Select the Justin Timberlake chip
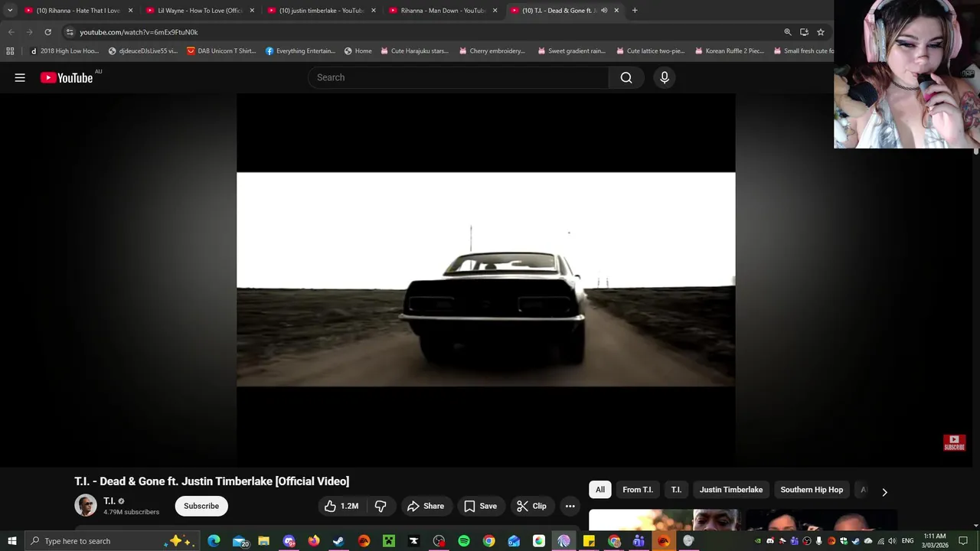 click(x=731, y=490)
